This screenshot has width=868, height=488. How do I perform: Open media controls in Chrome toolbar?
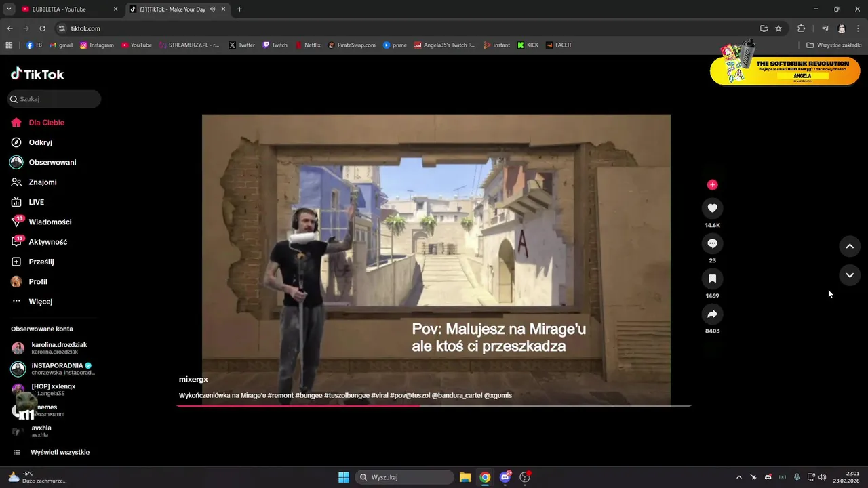click(x=825, y=28)
